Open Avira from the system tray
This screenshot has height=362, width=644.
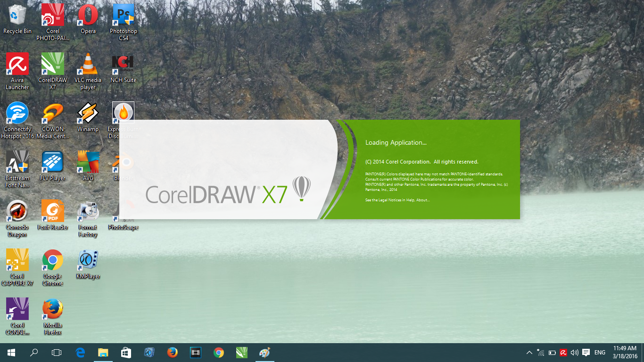click(x=564, y=352)
